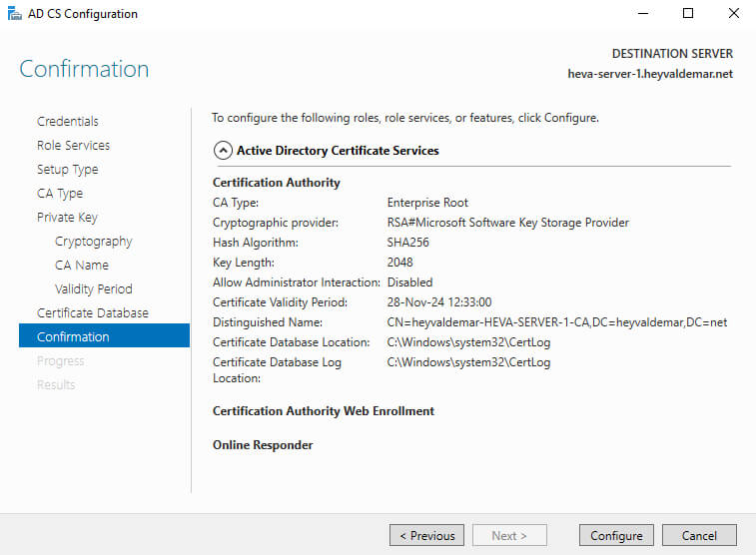Click the Distinguished Name label
The image size is (756, 555).
point(268,322)
